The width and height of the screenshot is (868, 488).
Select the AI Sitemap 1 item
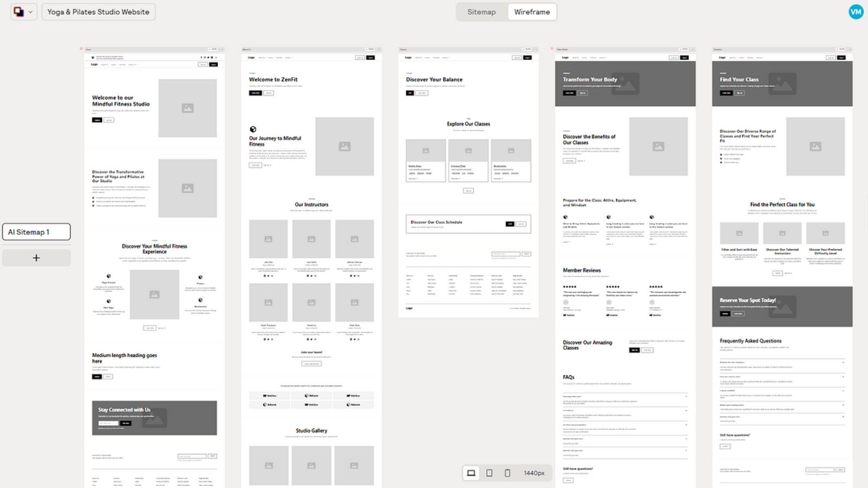(36, 232)
